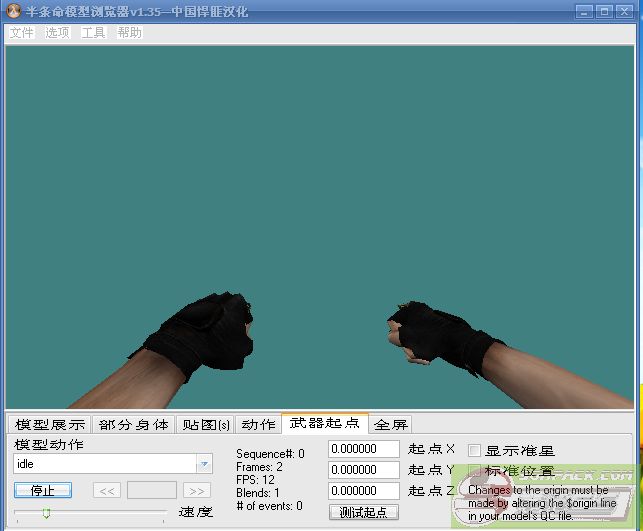
Task: Click the 起点 Z value field
Action: pos(364,490)
